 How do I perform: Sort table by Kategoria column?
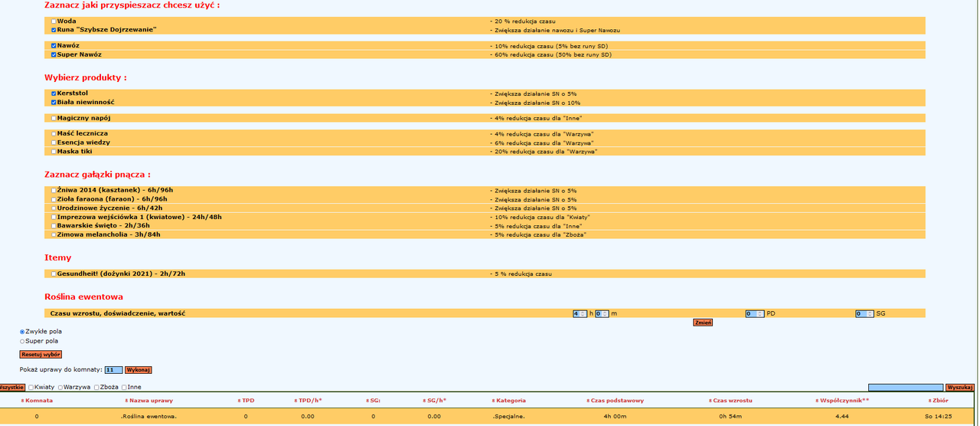click(x=508, y=401)
